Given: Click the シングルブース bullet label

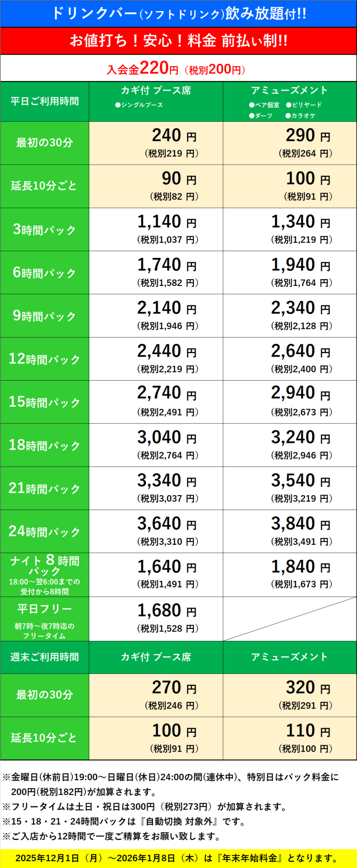Looking at the screenshot, I should (139, 105).
